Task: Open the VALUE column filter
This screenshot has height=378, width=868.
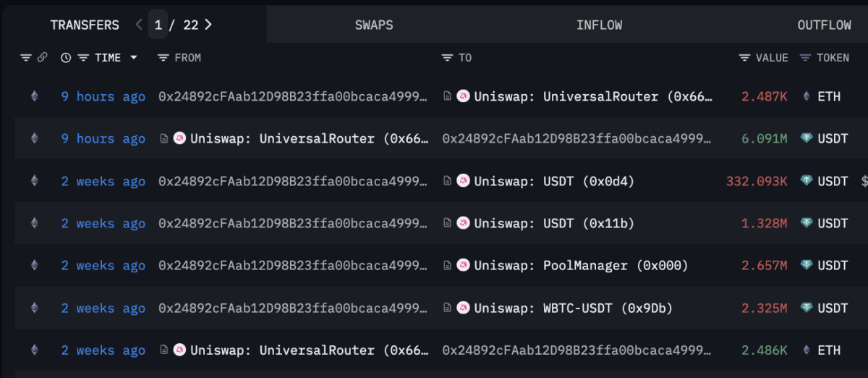Action: [x=744, y=58]
